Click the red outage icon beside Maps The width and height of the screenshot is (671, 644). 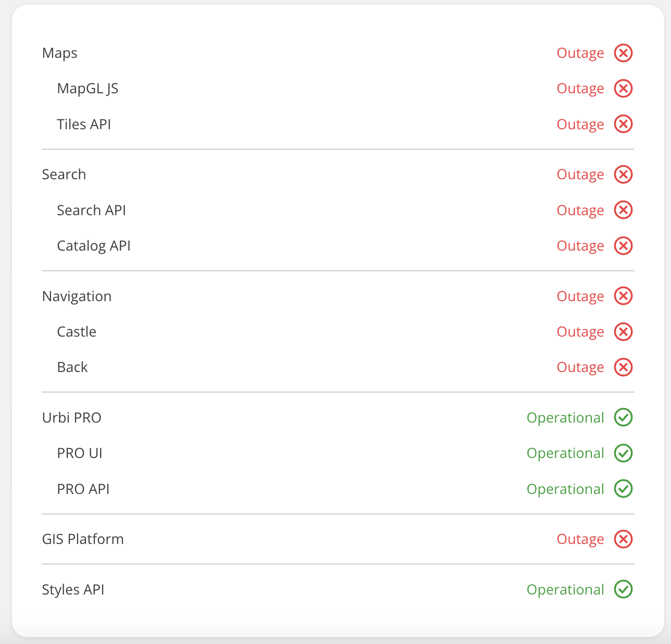(x=623, y=53)
